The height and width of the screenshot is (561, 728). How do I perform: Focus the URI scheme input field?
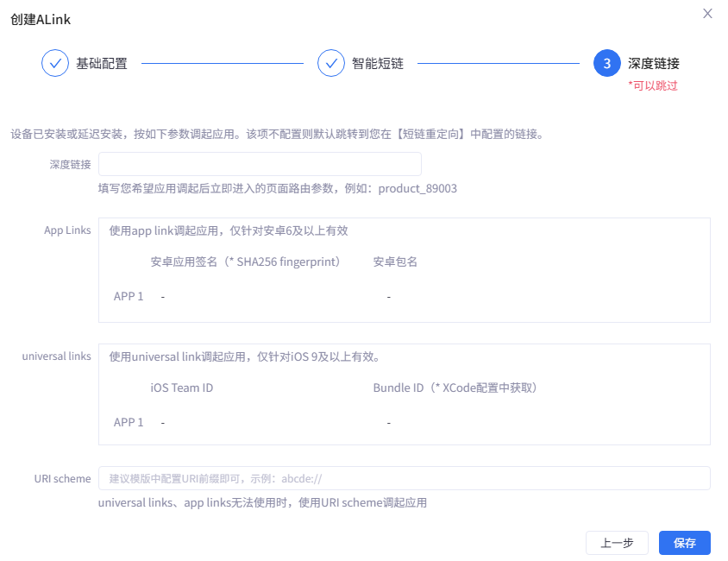pos(405,478)
